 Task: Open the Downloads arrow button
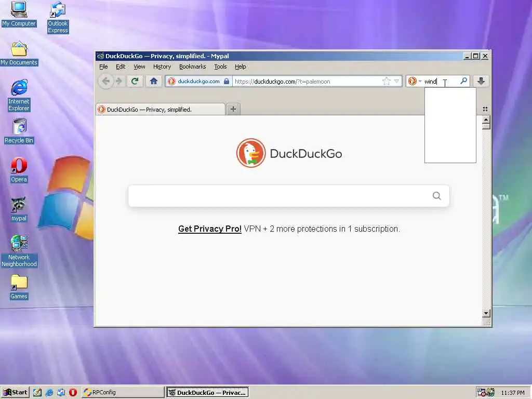(481, 81)
